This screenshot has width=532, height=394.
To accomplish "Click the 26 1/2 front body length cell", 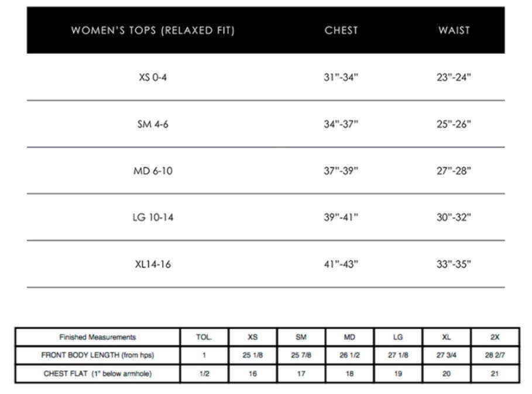I will pos(349,355).
